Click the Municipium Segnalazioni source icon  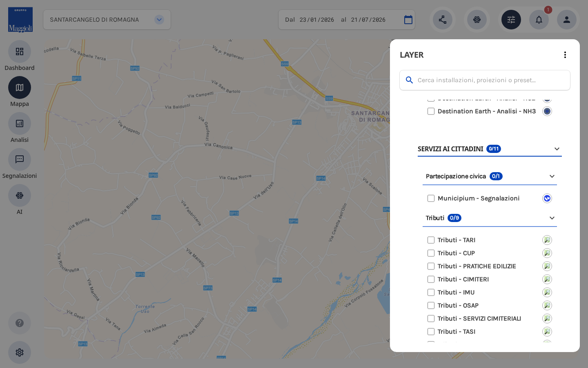[x=547, y=198]
